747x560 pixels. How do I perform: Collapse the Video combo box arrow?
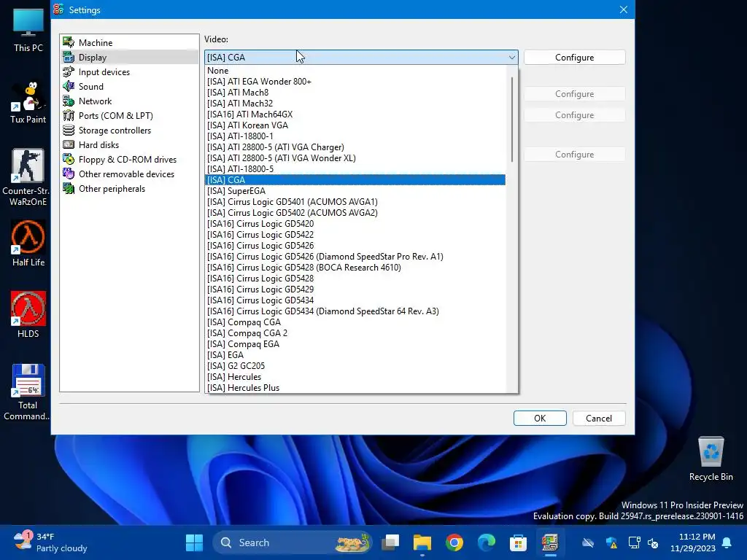(511, 57)
